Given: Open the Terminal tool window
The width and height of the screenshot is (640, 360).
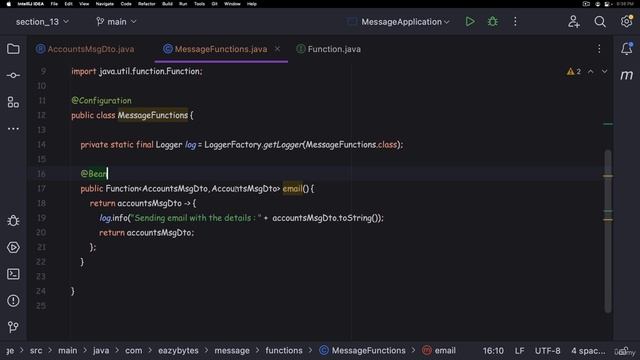Looking at the screenshot, I should click(x=13, y=274).
